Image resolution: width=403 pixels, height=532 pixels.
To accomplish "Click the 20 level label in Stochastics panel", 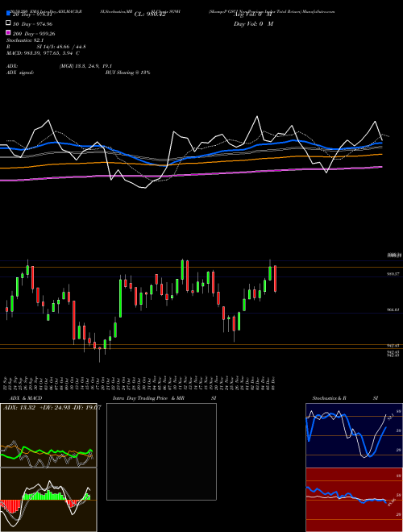I will (x=399, y=450).
